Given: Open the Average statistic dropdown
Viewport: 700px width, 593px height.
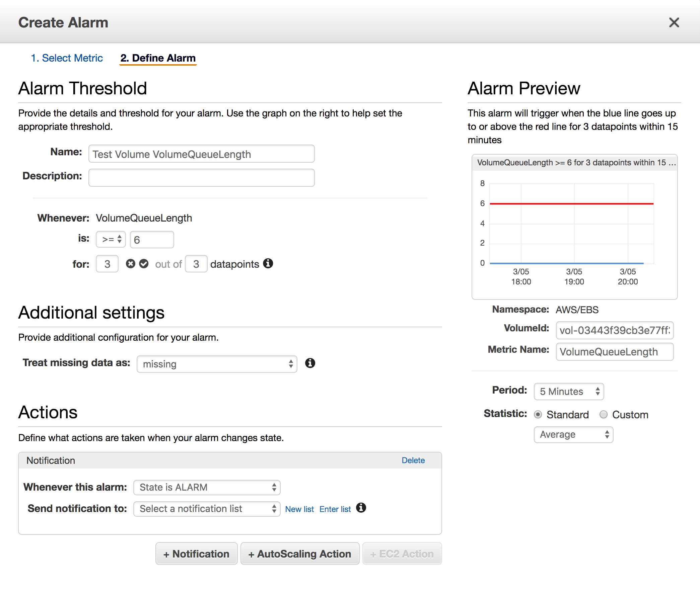Looking at the screenshot, I should tap(573, 434).
